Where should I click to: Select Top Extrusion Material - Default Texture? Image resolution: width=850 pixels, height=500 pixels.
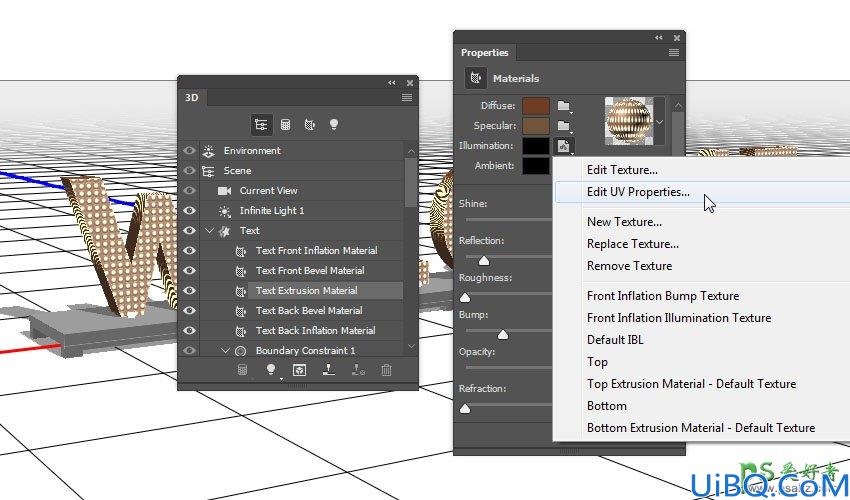click(691, 384)
